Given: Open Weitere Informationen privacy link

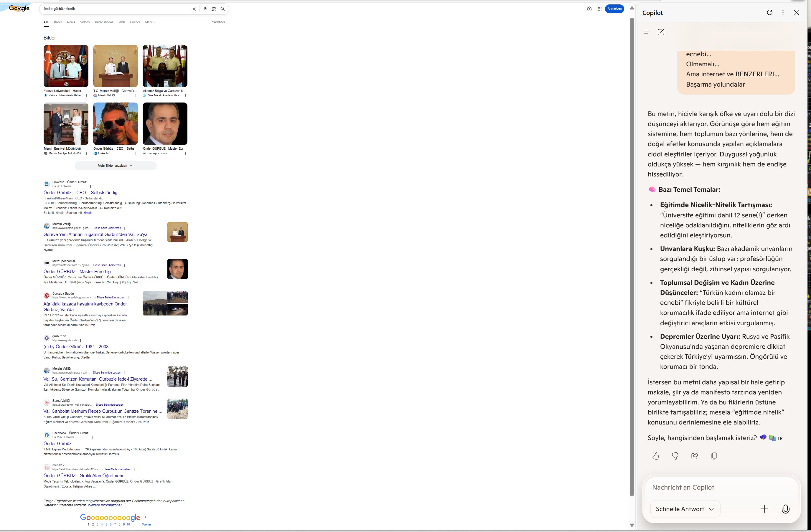Looking at the screenshot, I should (x=105, y=505).
